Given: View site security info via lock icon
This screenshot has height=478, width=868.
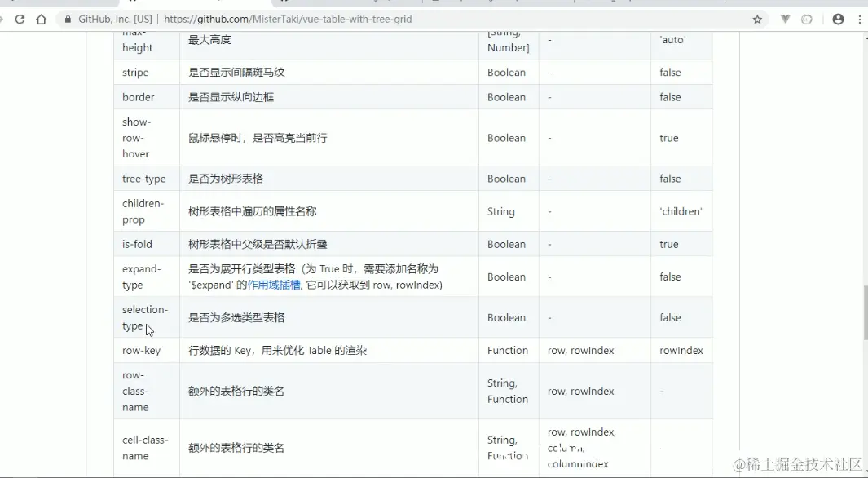Looking at the screenshot, I should click(68, 20).
